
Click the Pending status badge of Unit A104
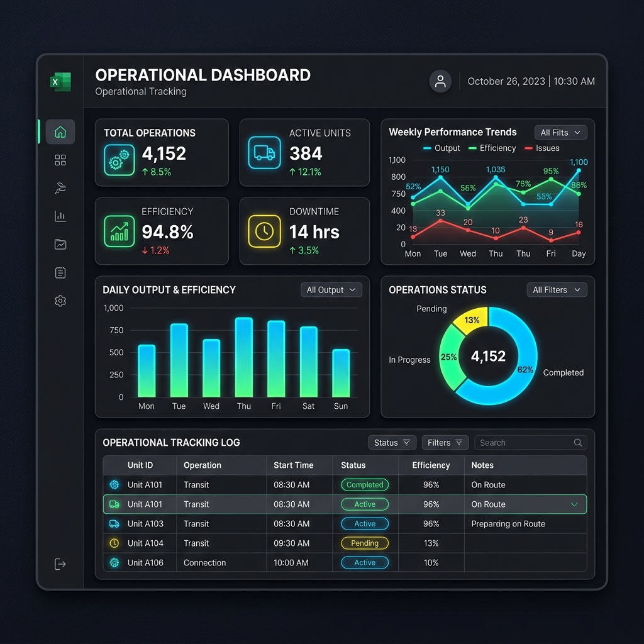coord(365,543)
